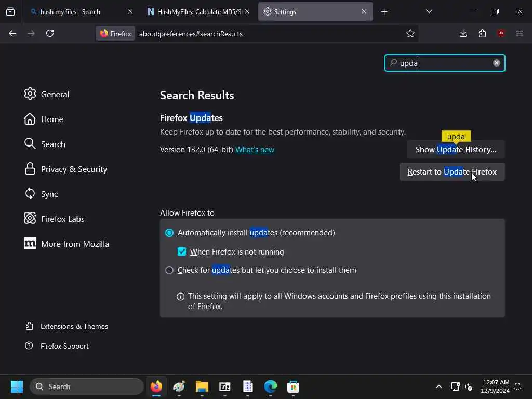Open the Windows Start menu
The image size is (532, 399).
[17, 387]
